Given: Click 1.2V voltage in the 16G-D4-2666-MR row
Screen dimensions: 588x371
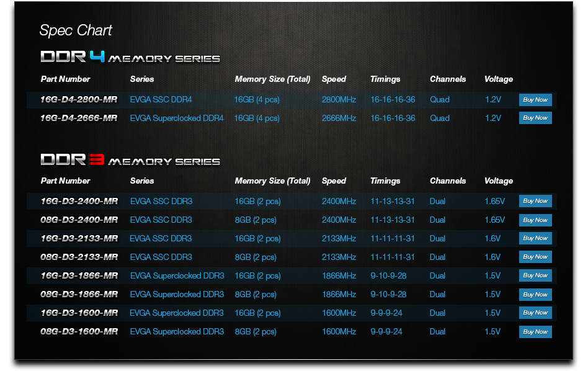Looking at the screenshot, I should (x=493, y=118).
